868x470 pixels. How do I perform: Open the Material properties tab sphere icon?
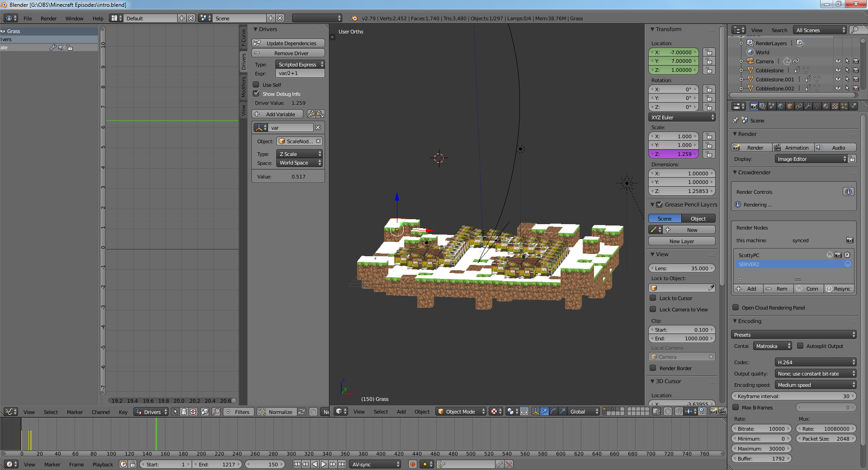click(826, 106)
